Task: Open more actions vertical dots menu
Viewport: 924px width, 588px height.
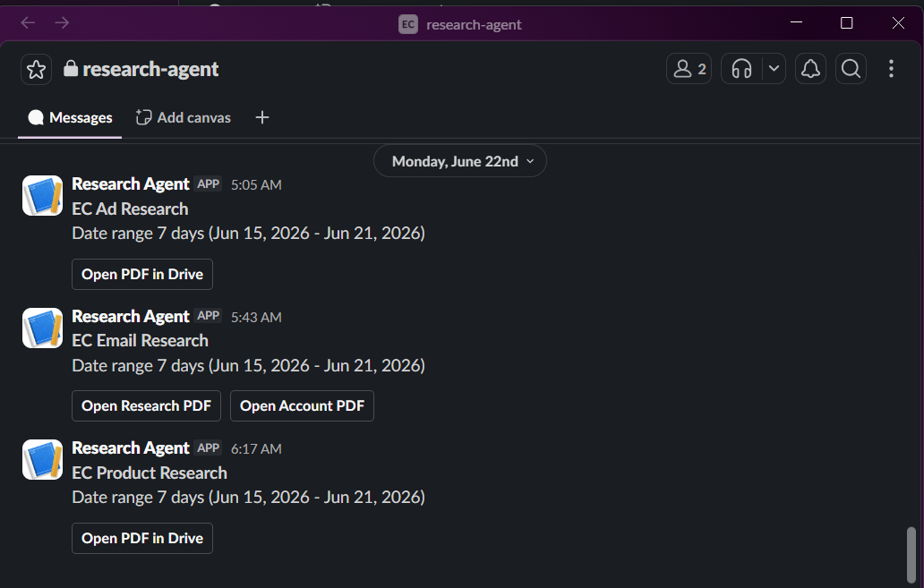Action: click(x=891, y=69)
